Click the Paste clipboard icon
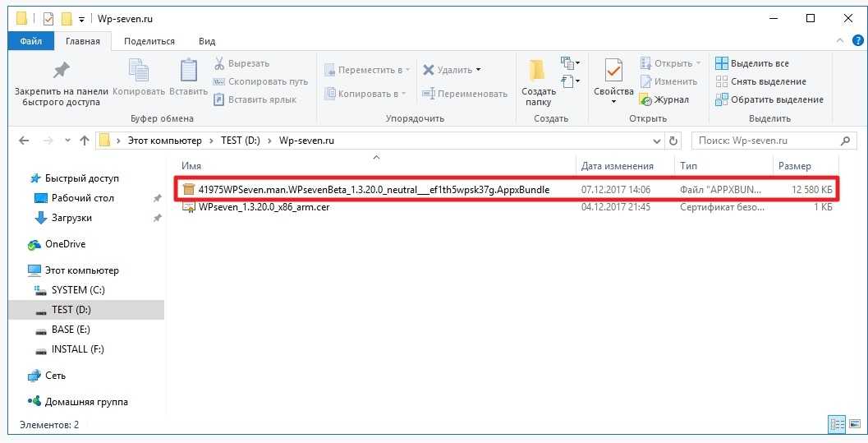Screen dimensions: 868x443 pyautogui.click(x=189, y=72)
